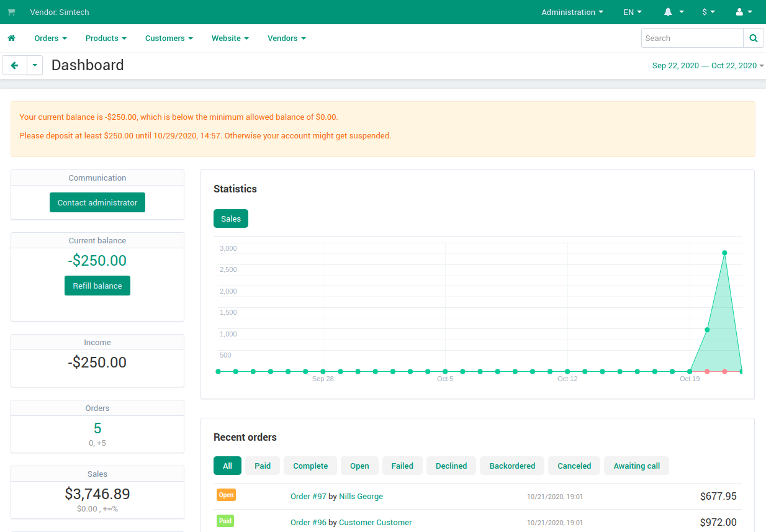Filter recent orders by Open

(359, 466)
